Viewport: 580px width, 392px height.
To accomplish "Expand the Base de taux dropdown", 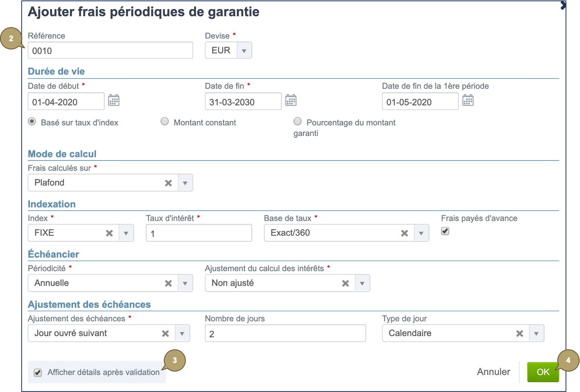I will [421, 233].
